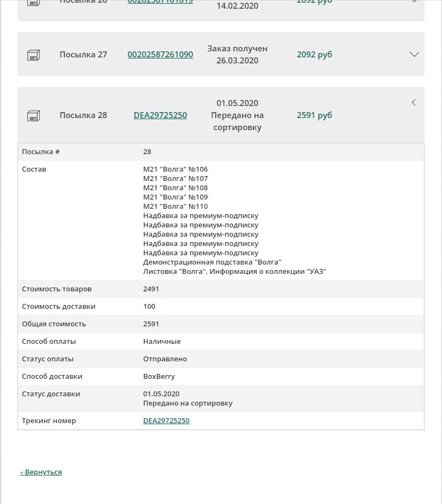
Task: Click the Наличные payment method value
Action: 162,341
